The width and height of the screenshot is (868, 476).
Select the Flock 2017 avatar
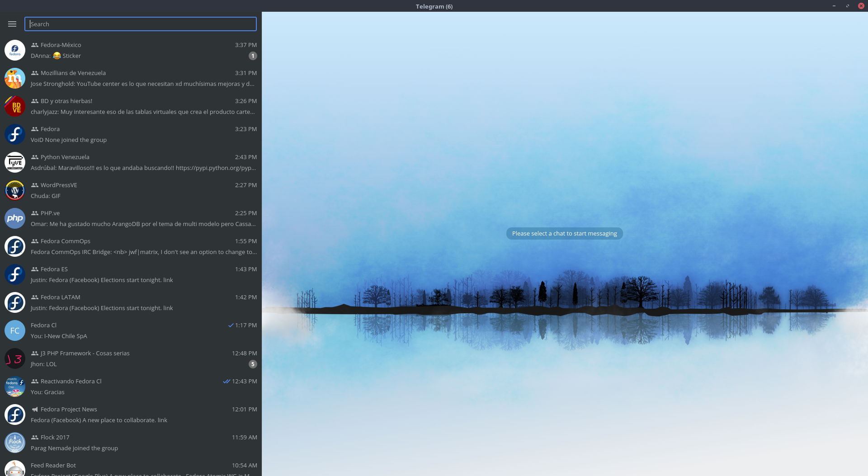click(x=15, y=443)
